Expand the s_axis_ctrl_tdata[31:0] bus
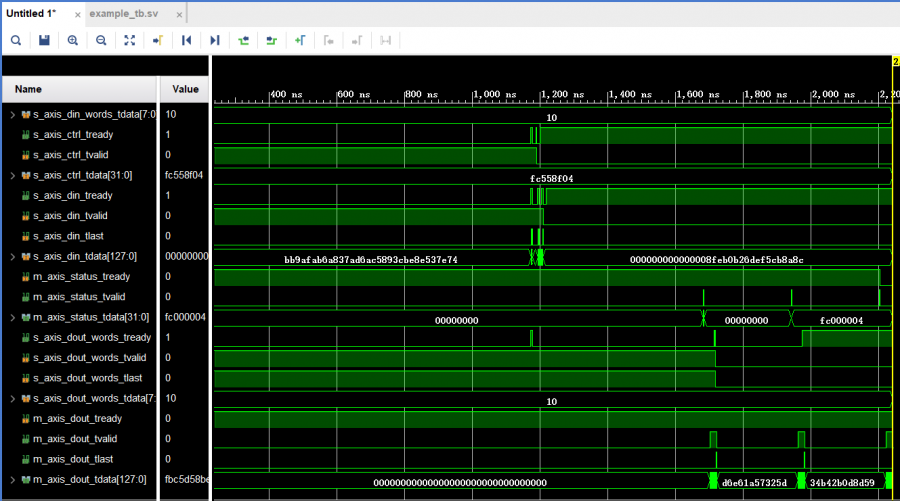 coord(13,175)
